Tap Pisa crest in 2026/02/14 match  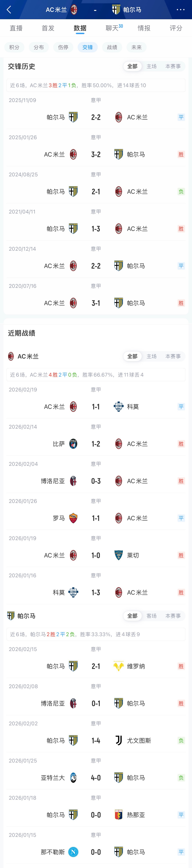click(x=73, y=444)
